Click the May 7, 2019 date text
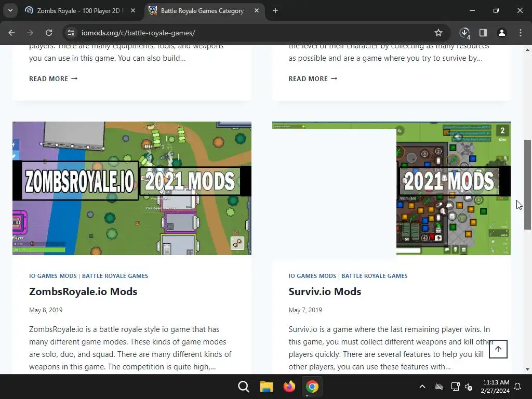 point(305,310)
